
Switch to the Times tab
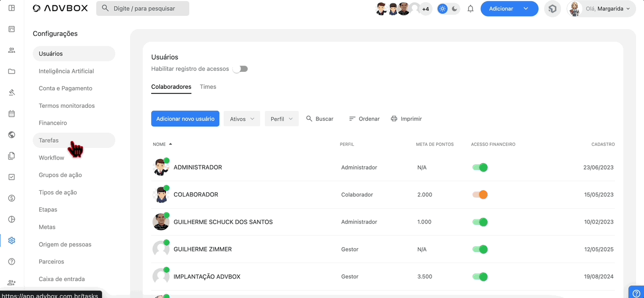tap(208, 87)
